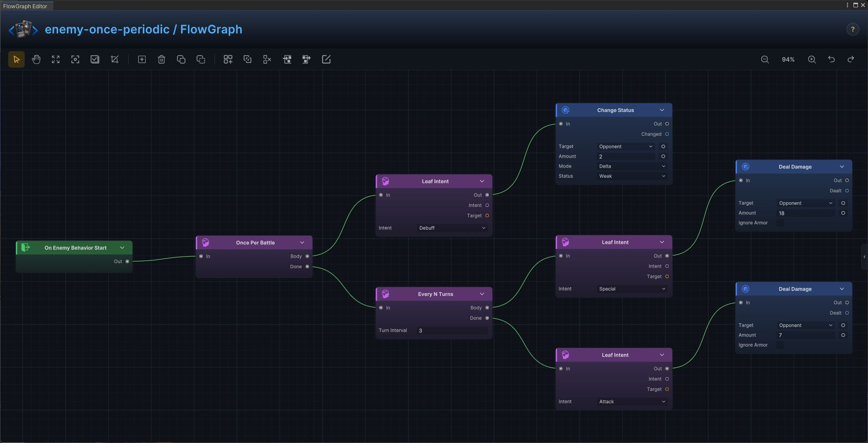Click the add node plus icon
The height and width of the screenshot is (443, 868).
tap(142, 59)
